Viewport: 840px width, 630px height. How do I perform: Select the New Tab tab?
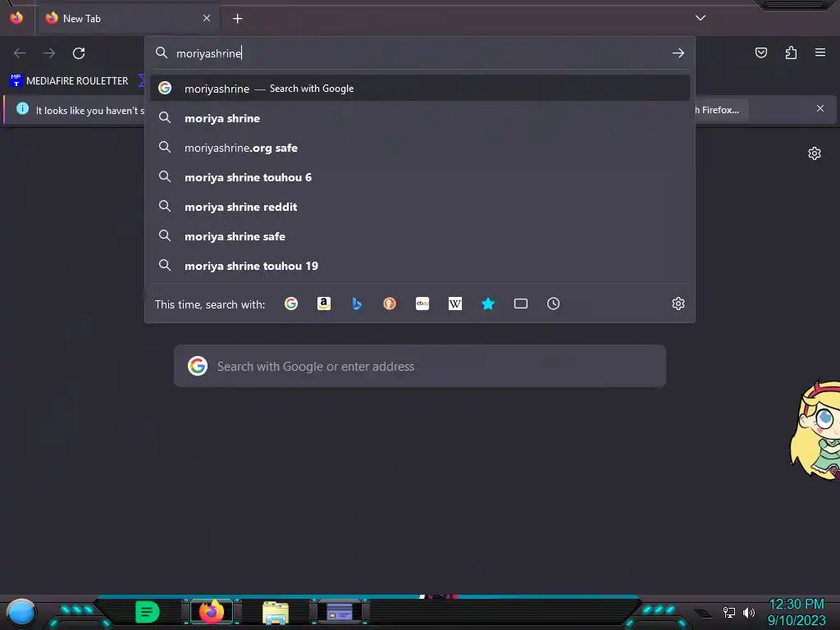click(129, 19)
